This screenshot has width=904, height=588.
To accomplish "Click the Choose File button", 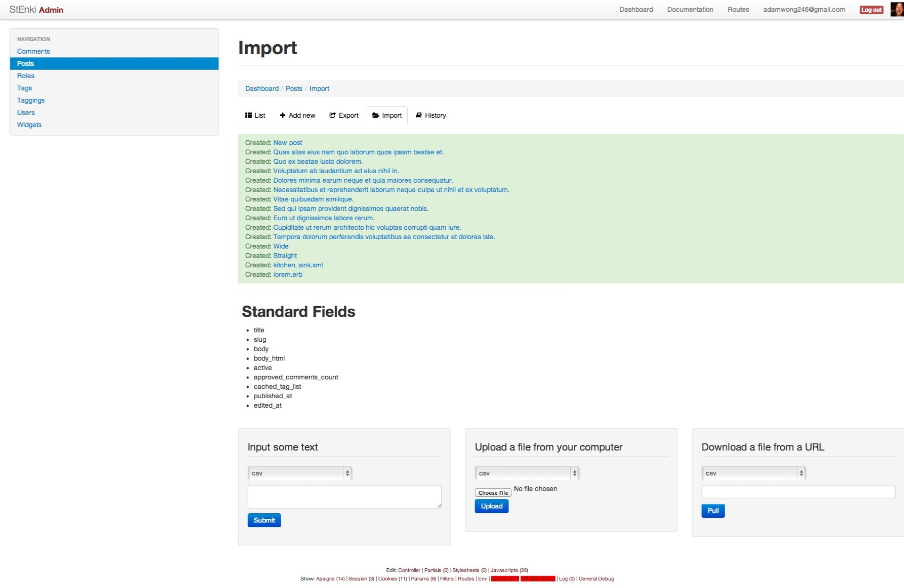I will point(493,493).
